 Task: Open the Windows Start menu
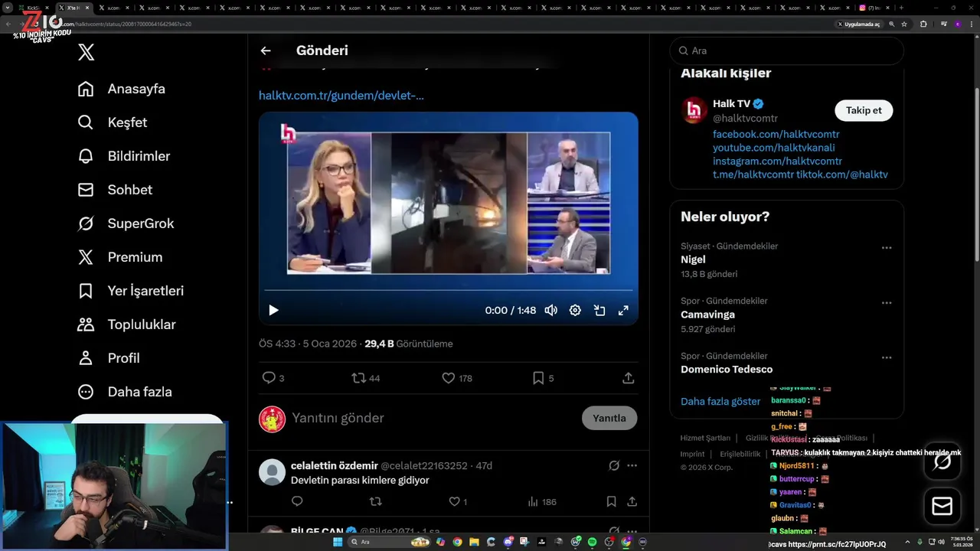point(337,542)
